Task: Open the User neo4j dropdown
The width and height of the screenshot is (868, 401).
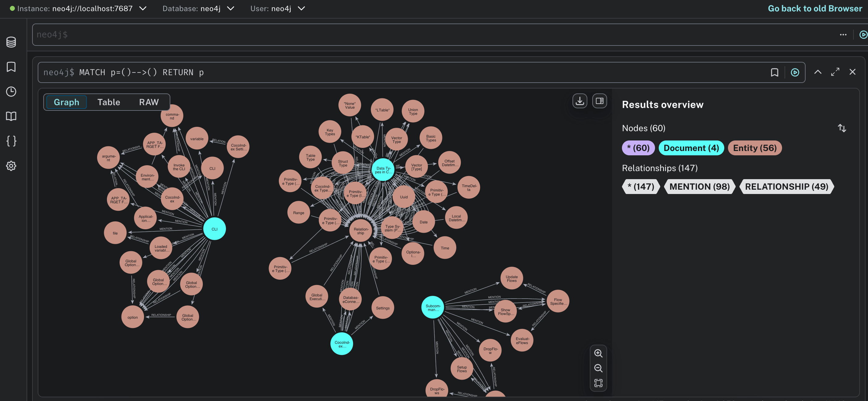Action: click(x=301, y=8)
